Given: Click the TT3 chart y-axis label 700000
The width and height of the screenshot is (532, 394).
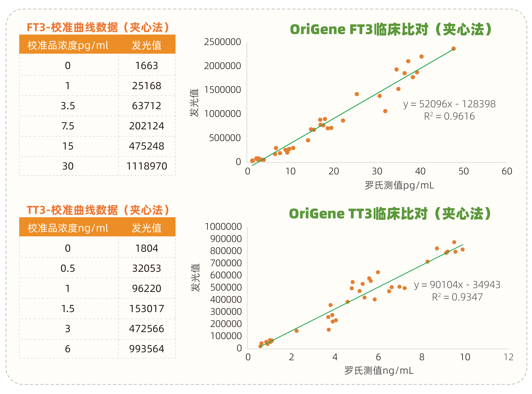Looking at the screenshot, I should pyautogui.click(x=226, y=263).
